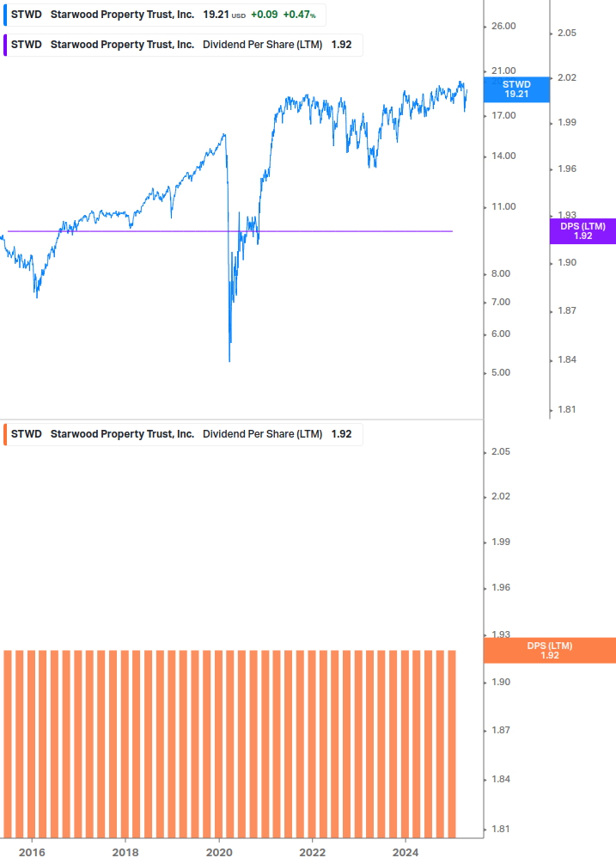
Task: Click the 2018 label on the time axis
Action: [x=125, y=853]
